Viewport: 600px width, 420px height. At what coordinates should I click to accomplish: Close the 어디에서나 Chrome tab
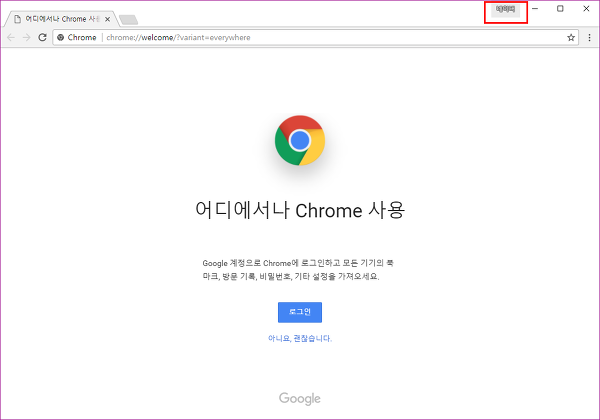[x=108, y=19]
